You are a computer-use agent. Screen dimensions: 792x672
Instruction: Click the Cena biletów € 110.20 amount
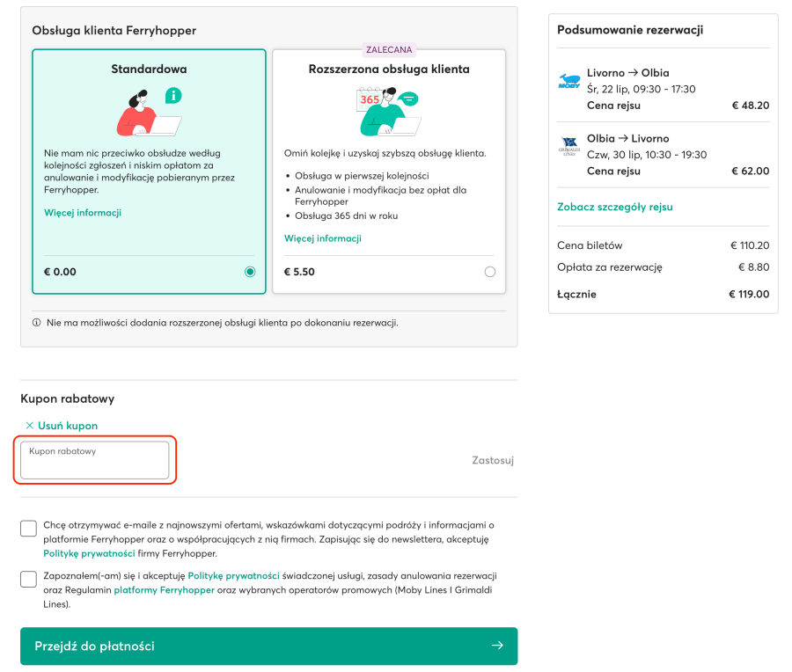coord(750,245)
